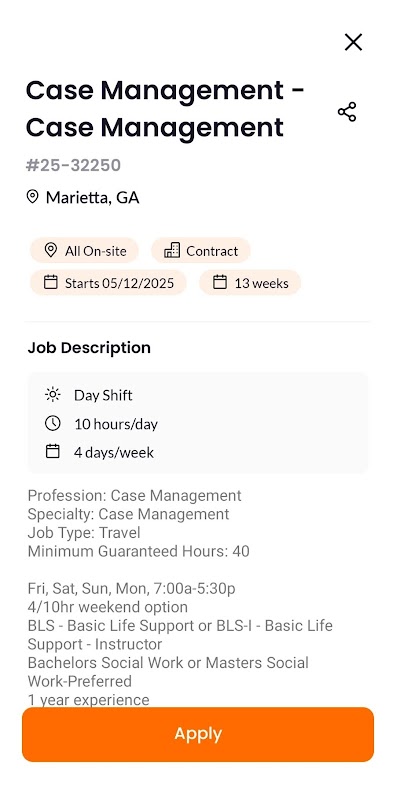Click the Marietta, GA location text
Image resolution: width=396 pixels, height=800 pixels.
point(92,197)
